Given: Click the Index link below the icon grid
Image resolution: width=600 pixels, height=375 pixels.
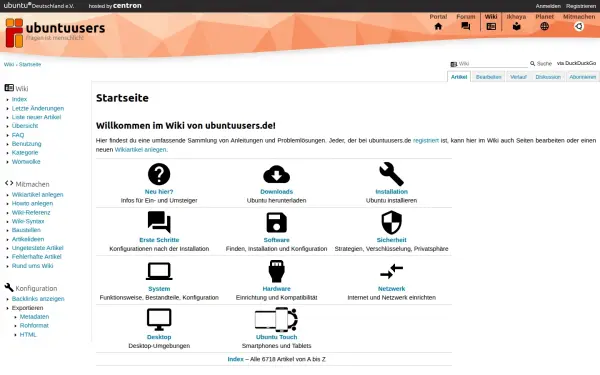Looking at the screenshot, I should coord(235,359).
